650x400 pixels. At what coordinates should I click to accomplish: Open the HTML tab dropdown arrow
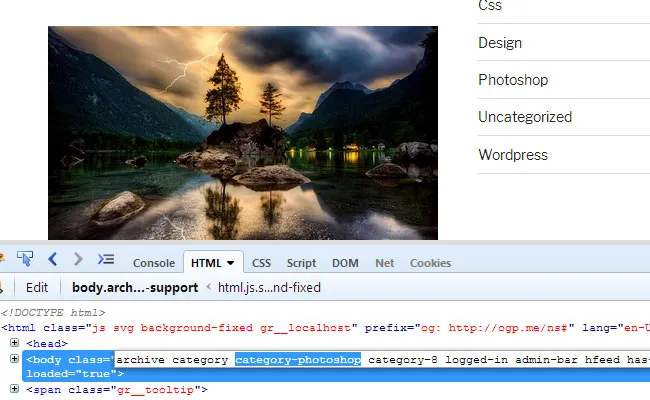[x=231, y=263]
